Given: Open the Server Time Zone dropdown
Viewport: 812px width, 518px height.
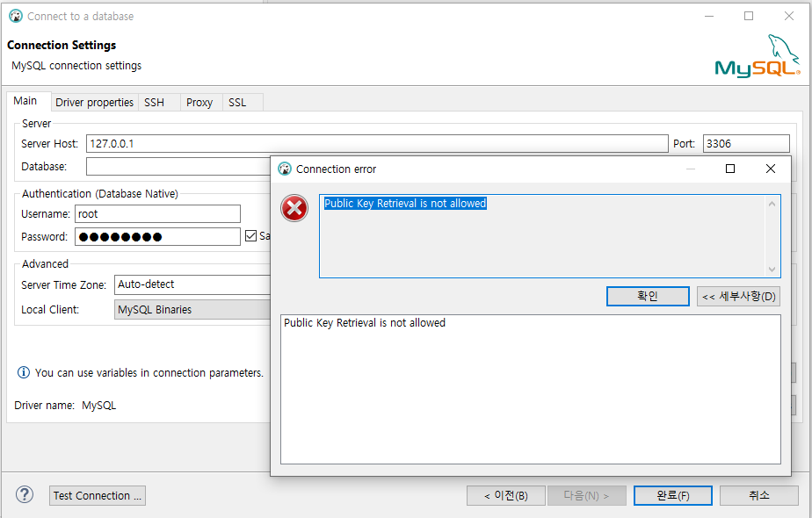Looking at the screenshot, I should coord(192,284).
